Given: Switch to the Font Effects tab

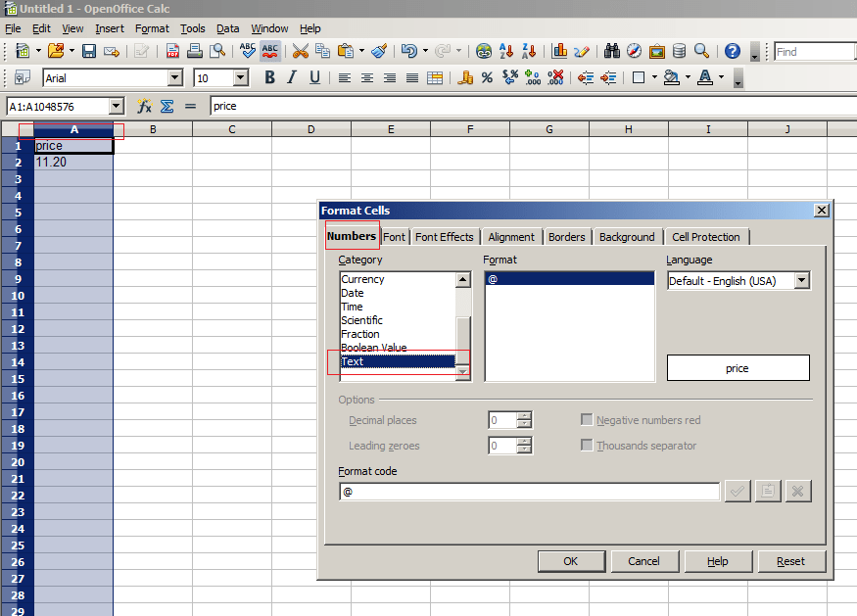Looking at the screenshot, I should tap(445, 237).
